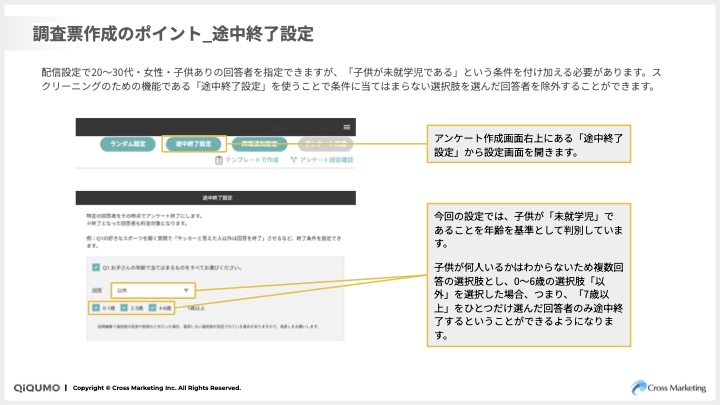
Task: Select the lower callout explaining 未就学児 settings
Action: [531, 273]
